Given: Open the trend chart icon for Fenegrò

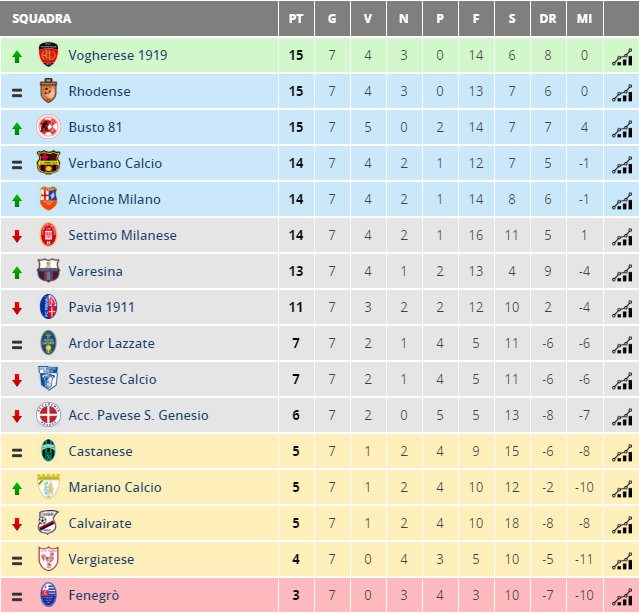Looking at the screenshot, I should (622, 597).
